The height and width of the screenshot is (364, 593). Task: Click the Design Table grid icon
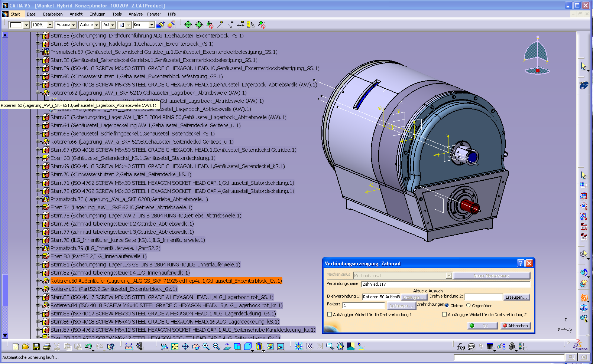click(490, 347)
